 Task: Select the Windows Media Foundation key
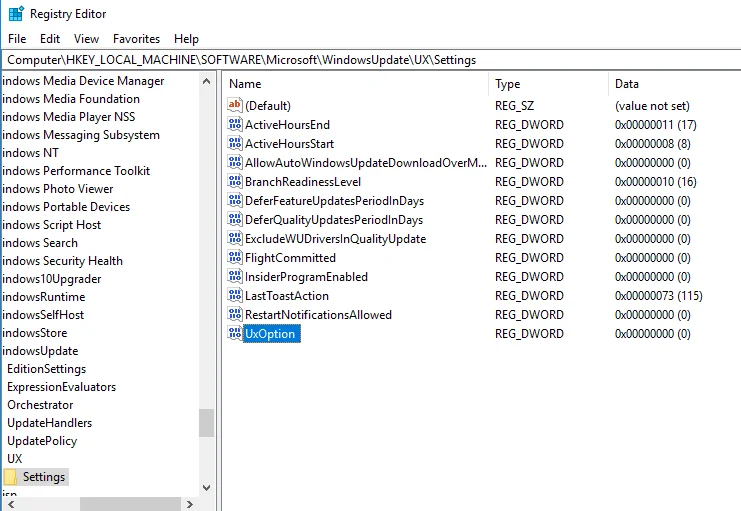71,99
